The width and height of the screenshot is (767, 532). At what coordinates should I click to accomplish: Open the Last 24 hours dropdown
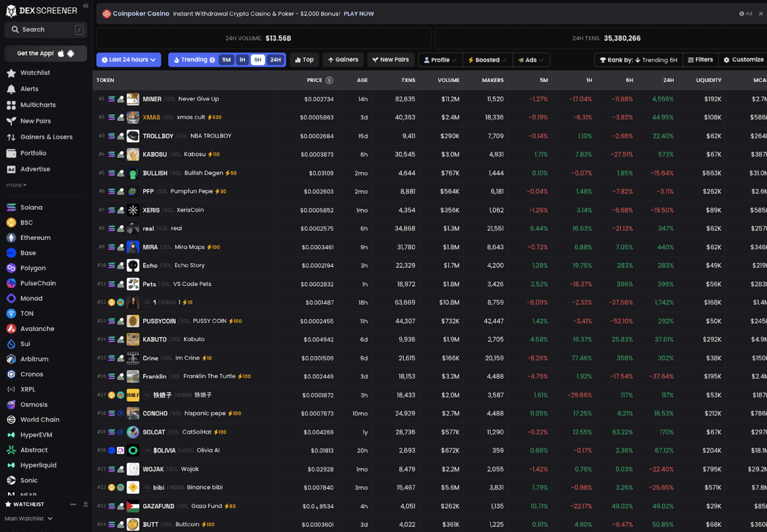pyautogui.click(x=128, y=60)
